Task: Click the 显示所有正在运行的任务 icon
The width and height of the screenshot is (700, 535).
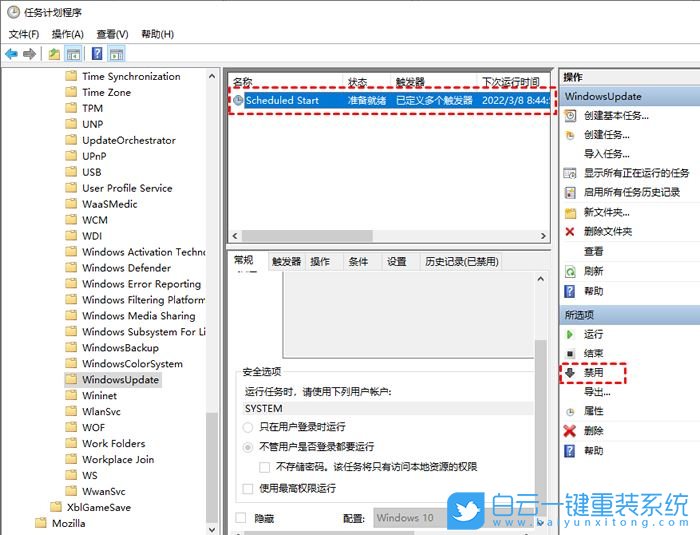Action: [x=570, y=173]
